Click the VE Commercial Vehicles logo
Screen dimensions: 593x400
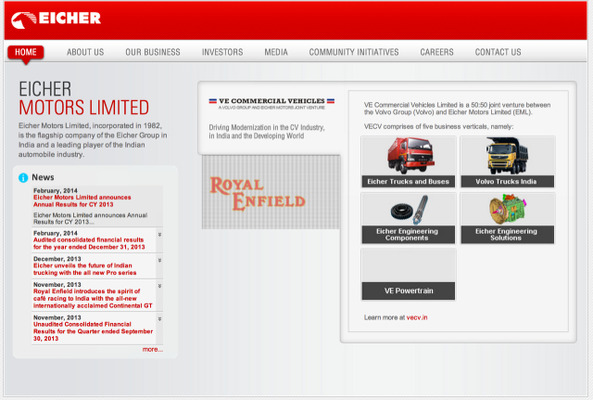click(x=272, y=103)
